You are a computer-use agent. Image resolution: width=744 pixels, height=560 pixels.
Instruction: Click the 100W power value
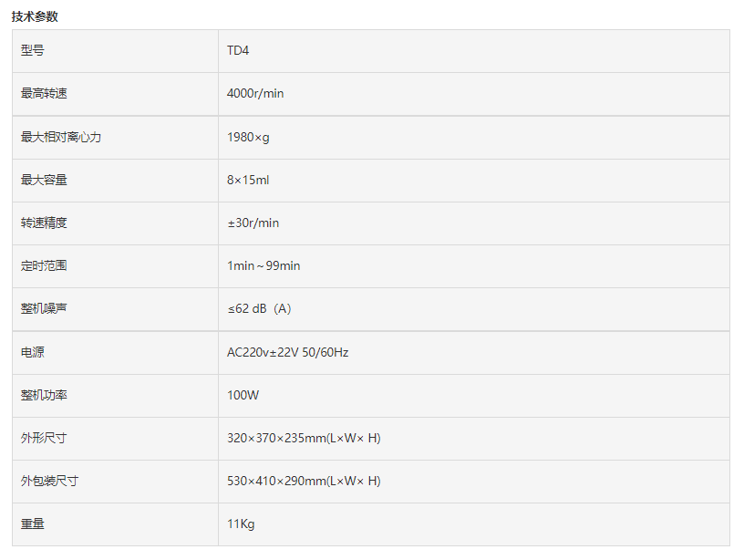[x=243, y=395]
